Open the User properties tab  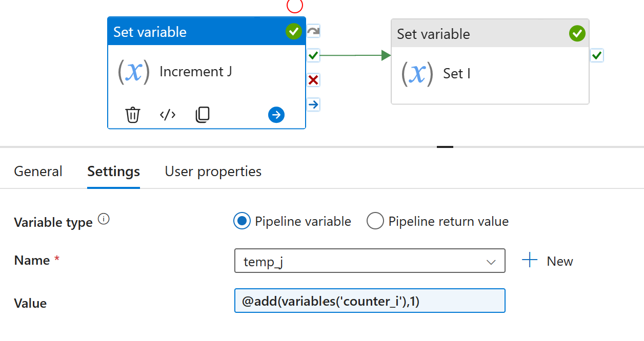pyautogui.click(x=213, y=171)
